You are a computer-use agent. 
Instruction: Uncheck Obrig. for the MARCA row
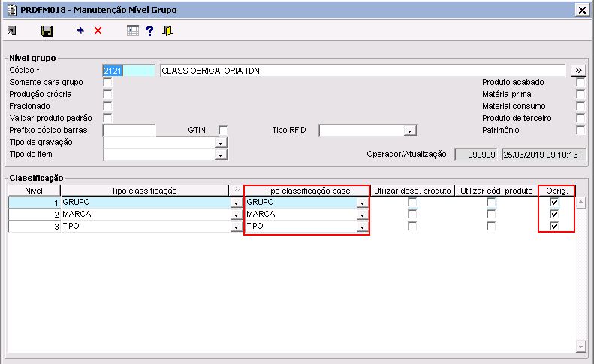tap(554, 215)
